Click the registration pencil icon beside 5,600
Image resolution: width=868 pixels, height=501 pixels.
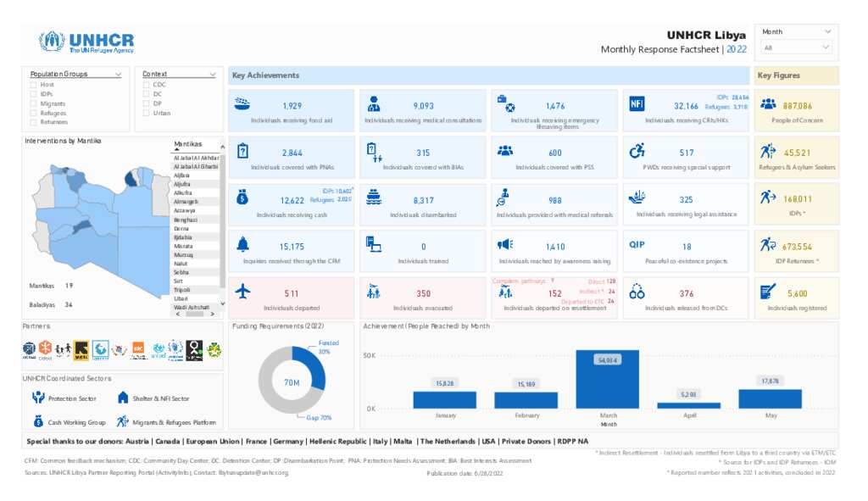pos(768,291)
